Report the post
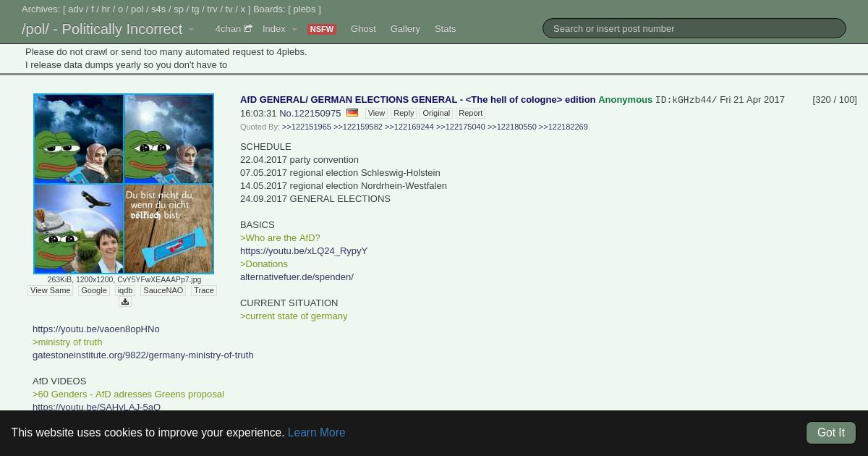This screenshot has height=456, width=868. point(470,113)
